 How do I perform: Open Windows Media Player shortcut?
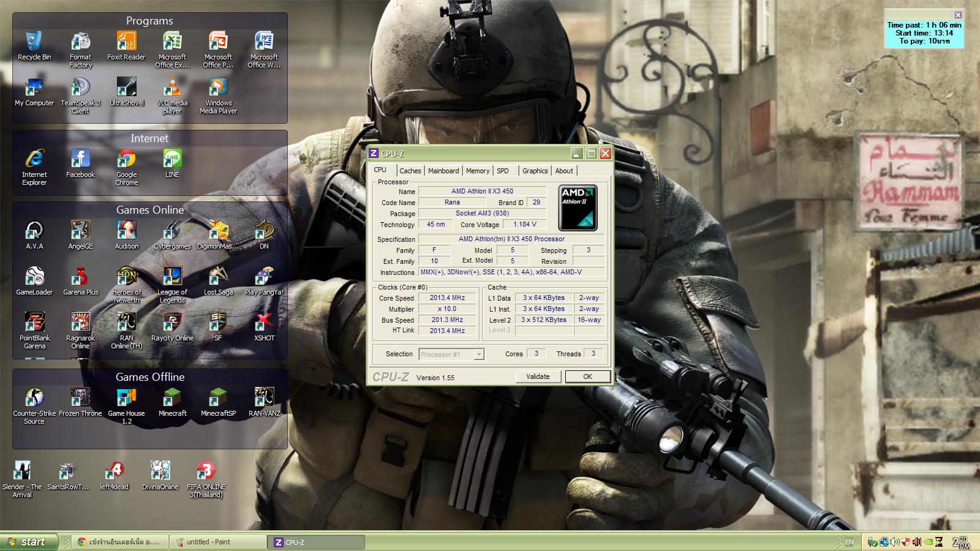click(218, 96)
